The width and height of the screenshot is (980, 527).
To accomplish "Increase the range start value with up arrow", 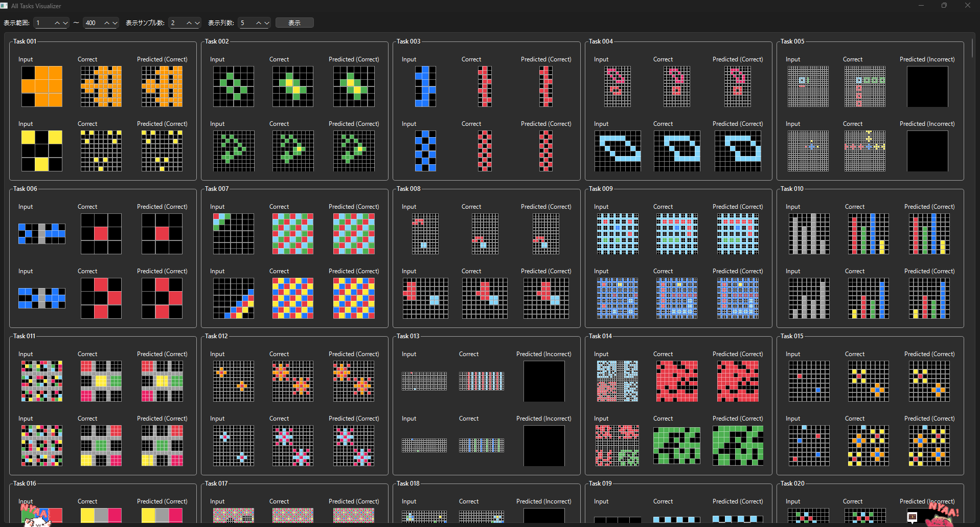I will point(57,23).
